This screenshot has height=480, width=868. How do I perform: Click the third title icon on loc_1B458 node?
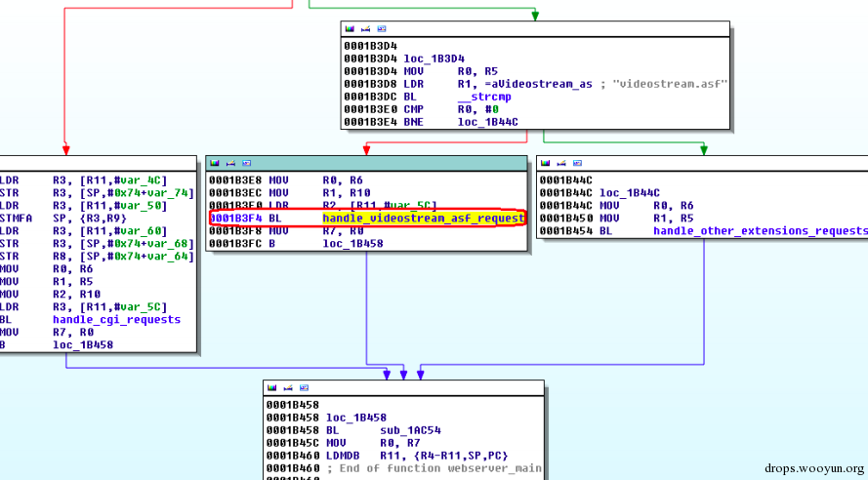point(304,387)
